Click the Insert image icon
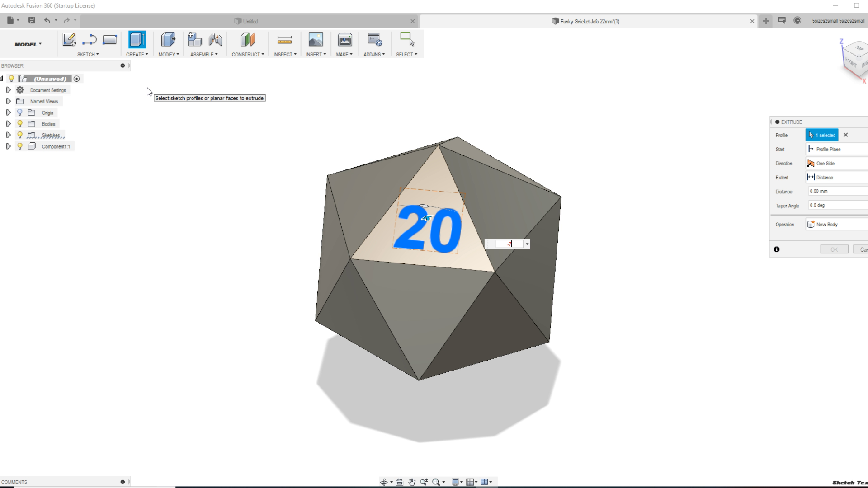Screen dimensions: 868x488 coord(316,40)
